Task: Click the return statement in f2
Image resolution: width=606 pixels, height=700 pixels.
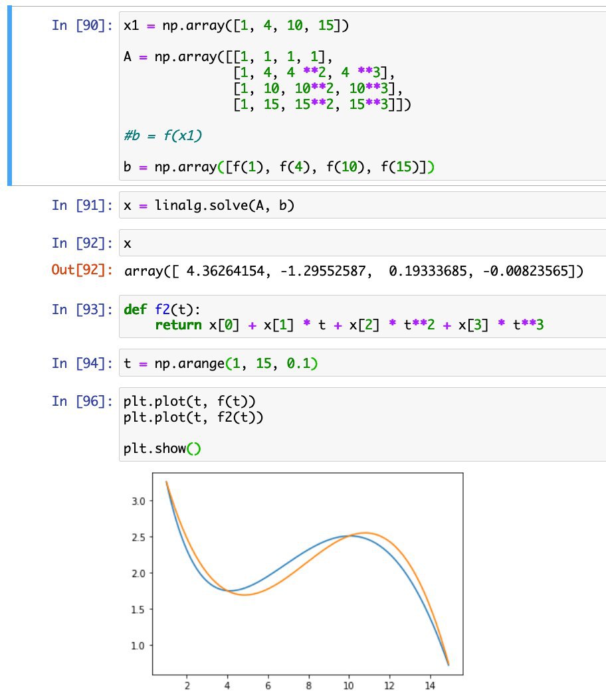Action: point(350,325)
